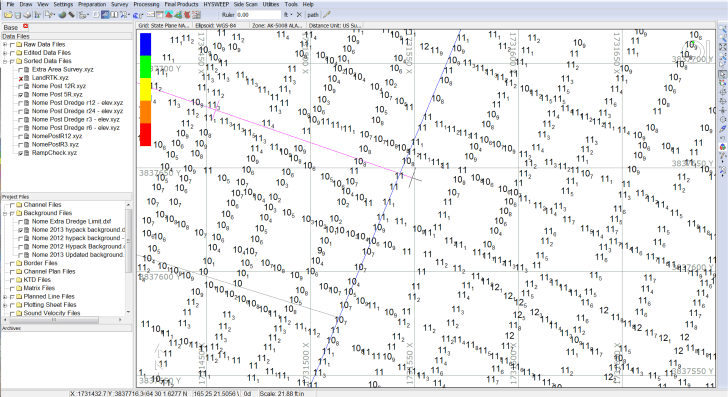Enable the Extra Area Survey.xyz checkbox
The width and height of the screenshot is (728, 397).
(20, 69)
